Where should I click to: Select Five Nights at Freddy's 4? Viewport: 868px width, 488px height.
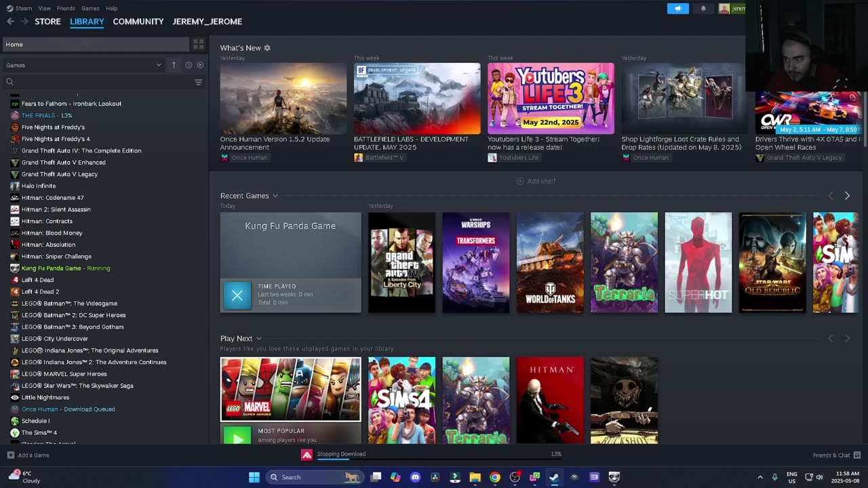56,139
